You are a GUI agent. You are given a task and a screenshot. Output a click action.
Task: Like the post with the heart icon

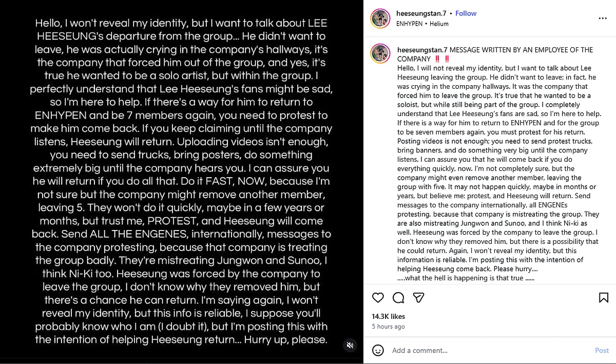point(378,298)
